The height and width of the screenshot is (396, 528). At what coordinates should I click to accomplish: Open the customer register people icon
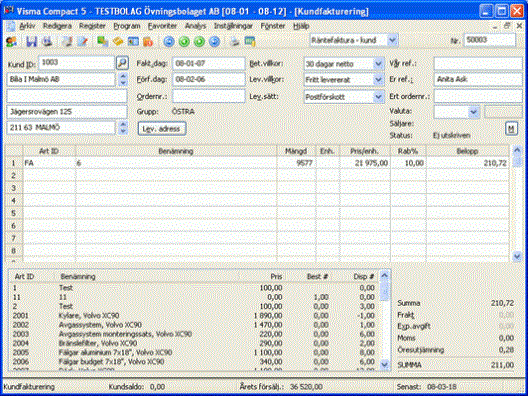click(11, 41)
